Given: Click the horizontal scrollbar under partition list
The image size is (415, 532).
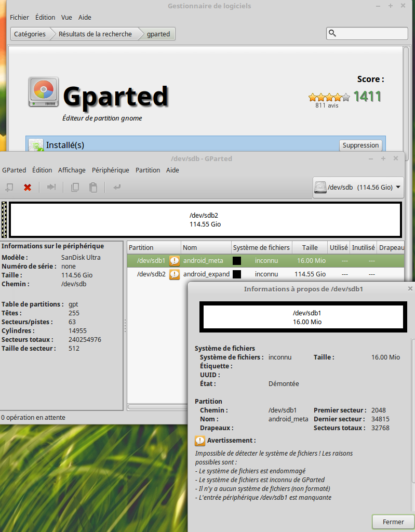Looking at the screenshot, I should pos(158,406).
